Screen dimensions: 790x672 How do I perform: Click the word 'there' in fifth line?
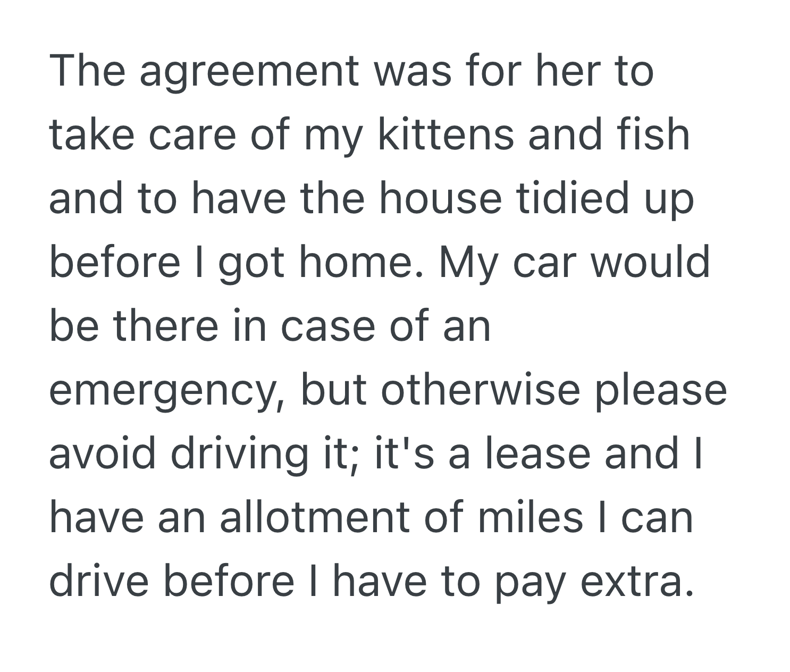165,325
